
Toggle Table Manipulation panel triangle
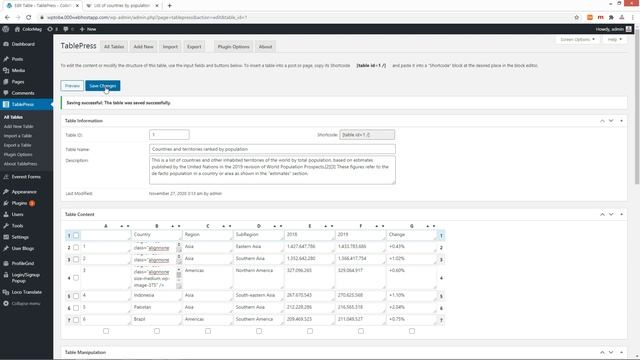click(621, 352)
